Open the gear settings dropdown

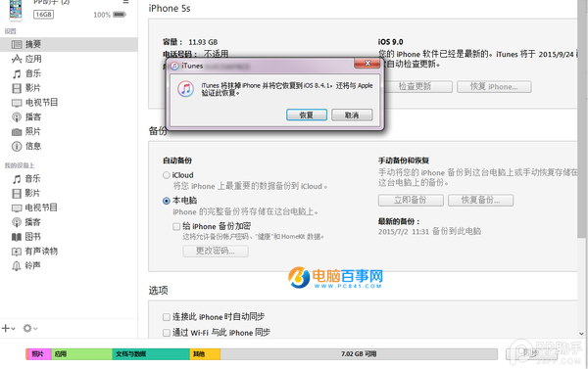30,329
